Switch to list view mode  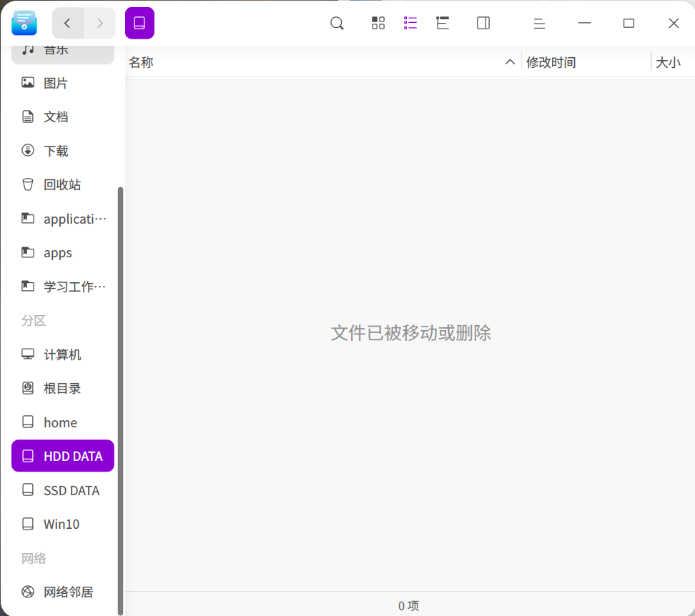pos(410,23)
